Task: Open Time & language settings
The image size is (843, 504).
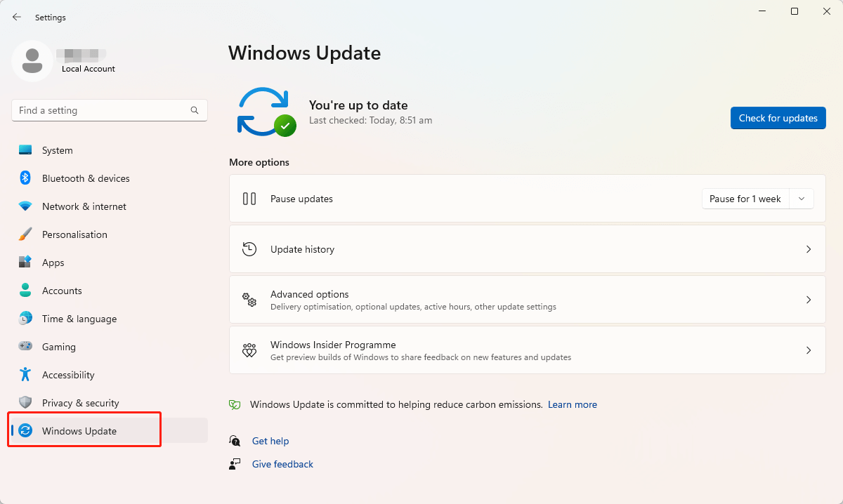Action: 110,319
